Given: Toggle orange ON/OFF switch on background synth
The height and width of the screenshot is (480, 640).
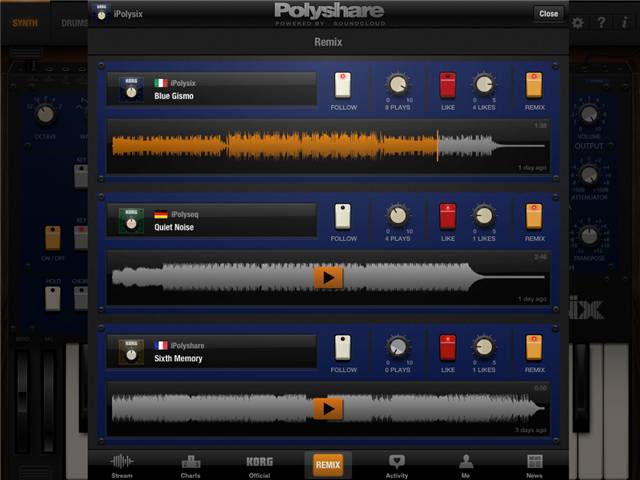Looking at the screenshot, I should click(x=53, y=238).
